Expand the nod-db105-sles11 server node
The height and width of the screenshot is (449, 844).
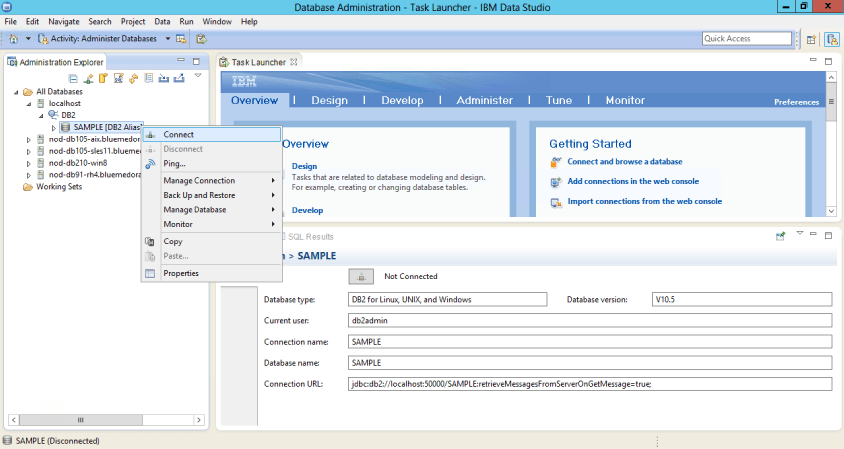tap(29, 152)
